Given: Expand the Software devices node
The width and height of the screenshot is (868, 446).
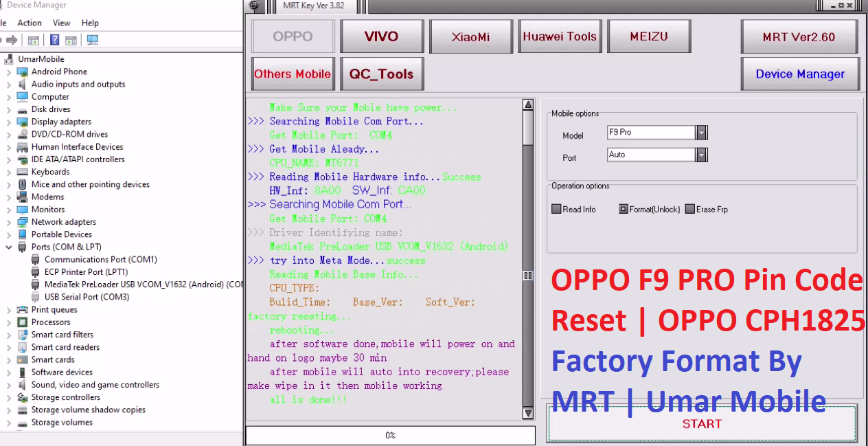Looking at the screenshot, I should coord(8,372).
